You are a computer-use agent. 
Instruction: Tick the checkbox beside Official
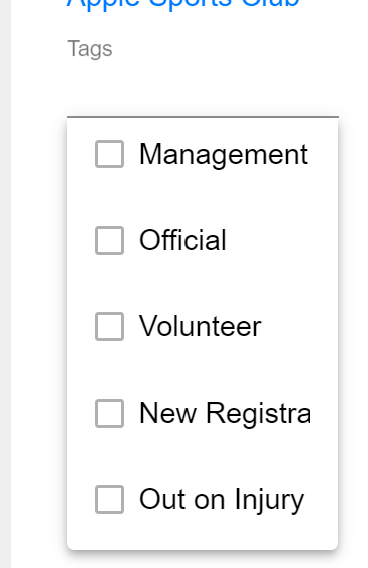(109, 240)
